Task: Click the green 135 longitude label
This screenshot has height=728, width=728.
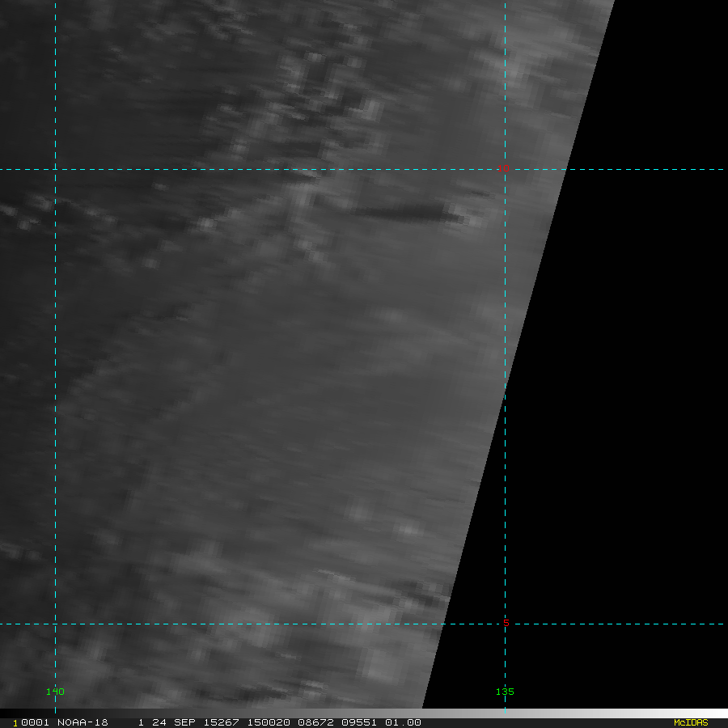Action: [505, 692]
